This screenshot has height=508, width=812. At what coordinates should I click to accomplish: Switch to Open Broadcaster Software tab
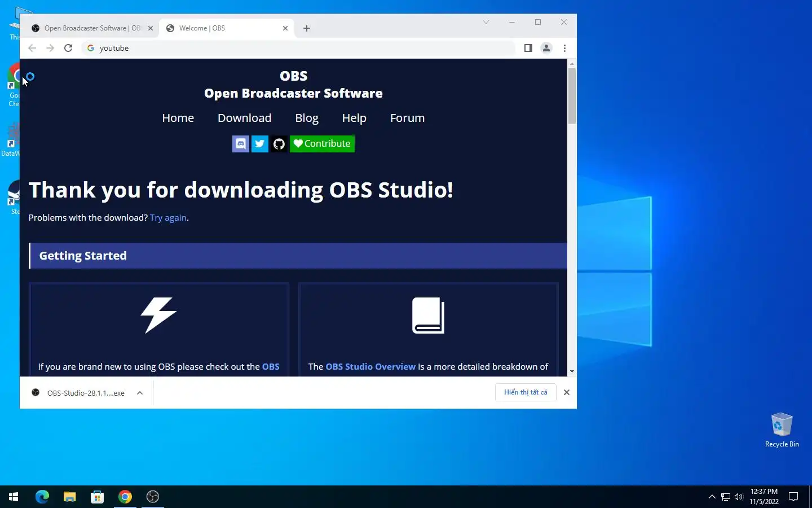91,28
